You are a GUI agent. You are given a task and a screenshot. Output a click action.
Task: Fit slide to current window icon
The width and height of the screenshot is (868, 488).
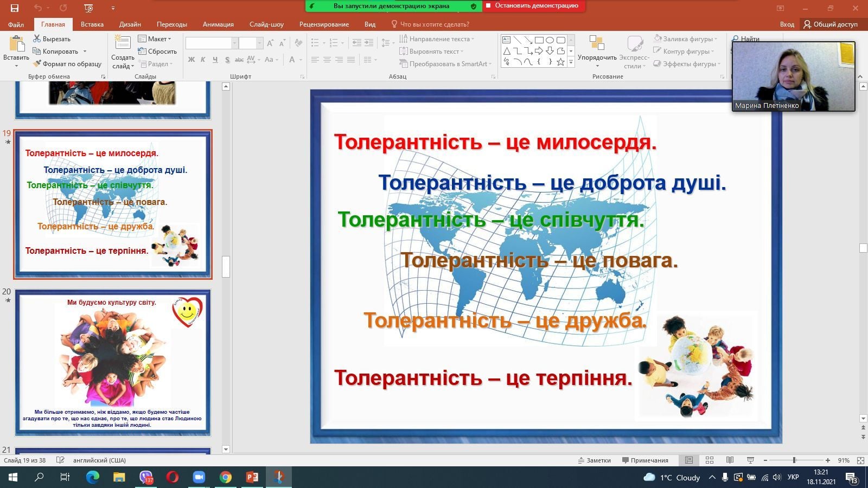860,460
